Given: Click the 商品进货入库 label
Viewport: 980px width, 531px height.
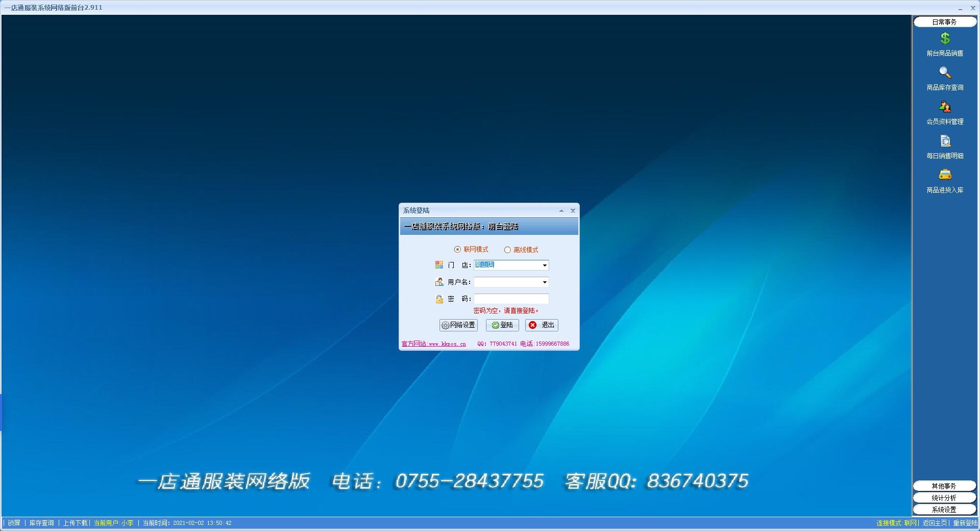Looking at the screenshot, I should click(x=945, y=190).
